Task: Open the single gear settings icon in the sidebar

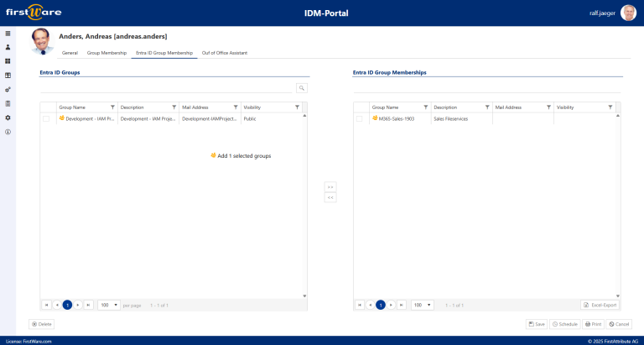Action: click(x=8, y=118)
